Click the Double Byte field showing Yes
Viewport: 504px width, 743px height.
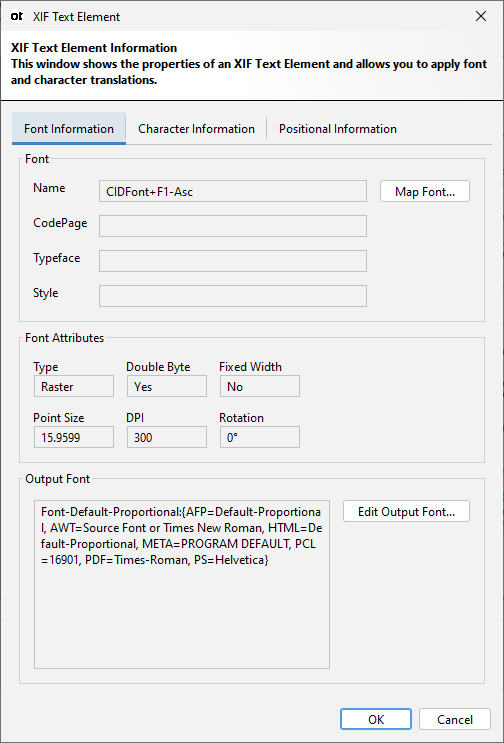pyautogui.click(x=167, y=387)
